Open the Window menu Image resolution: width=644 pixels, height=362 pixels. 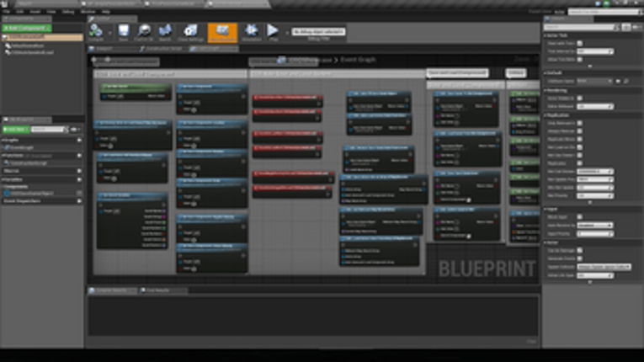88,12
